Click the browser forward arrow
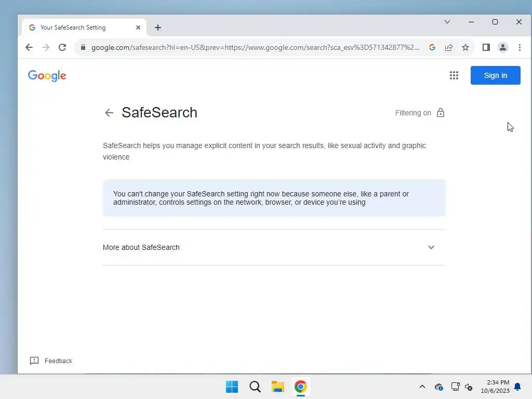 click(x=46, y=47)
